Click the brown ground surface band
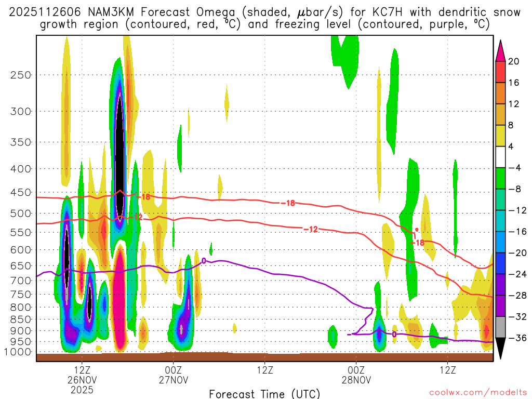This screenshot has width=532, height=399. coord(264,357)
